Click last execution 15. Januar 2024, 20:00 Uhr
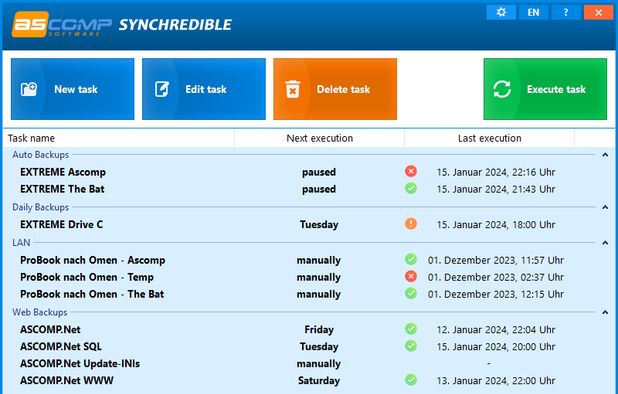 tap(496, 347)
